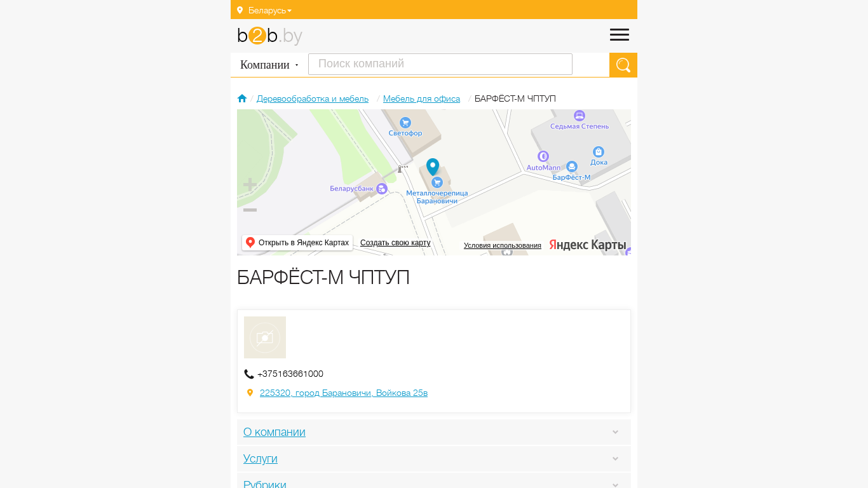This screenshot has width=868, height=488.
Task: Click the orange address pin icon
Action: coord(250,393)
